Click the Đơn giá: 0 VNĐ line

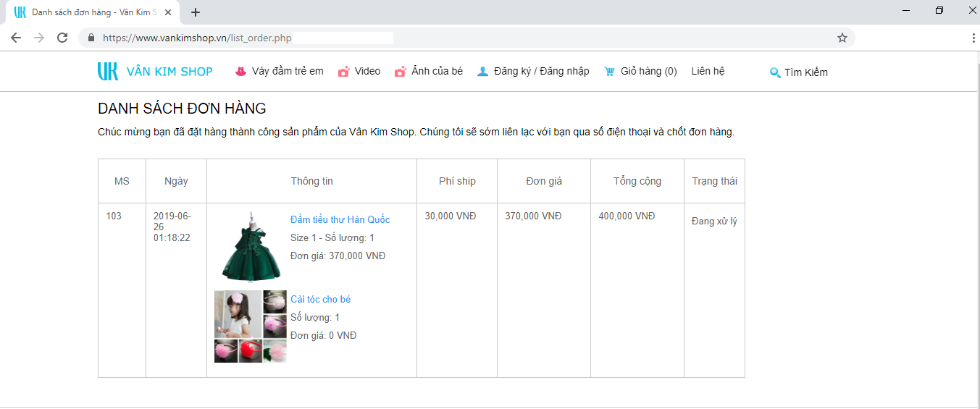[x=323, y=335]
